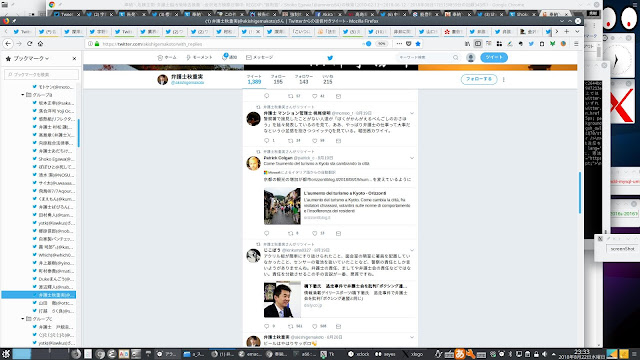Click the Firefox forward arrow
This screenshot has height=360, width=640.
tap(19, 44)
